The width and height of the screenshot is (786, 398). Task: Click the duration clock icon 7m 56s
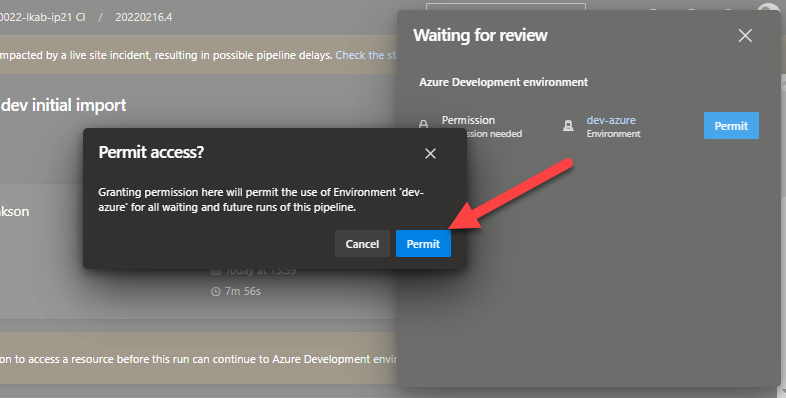click(216, 291)
